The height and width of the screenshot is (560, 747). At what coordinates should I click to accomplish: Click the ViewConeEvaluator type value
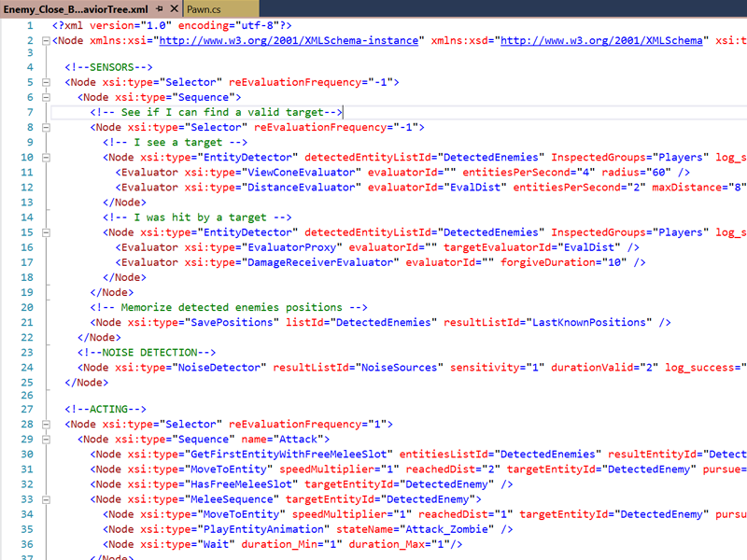tap(301, 173)
